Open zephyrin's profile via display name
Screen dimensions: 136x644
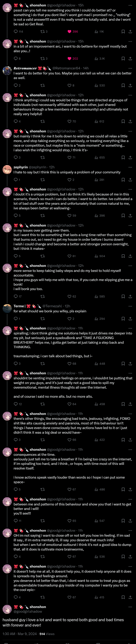(21, 167)
